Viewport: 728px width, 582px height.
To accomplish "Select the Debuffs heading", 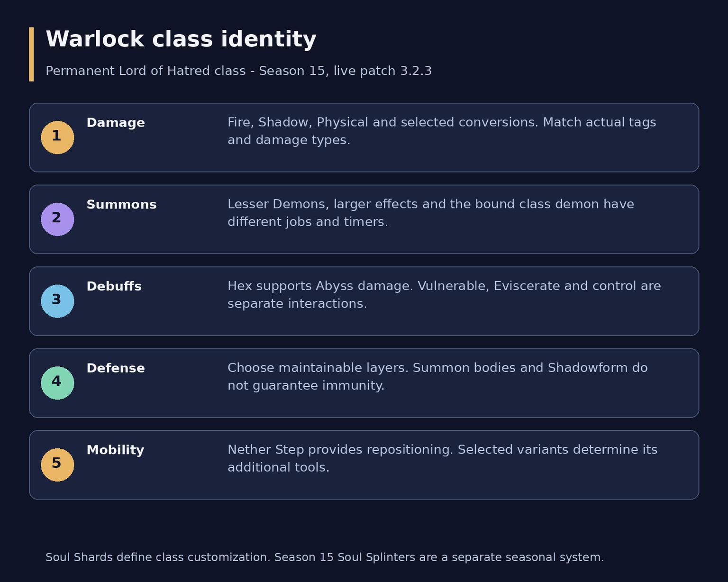I will [x=114, y=287].
